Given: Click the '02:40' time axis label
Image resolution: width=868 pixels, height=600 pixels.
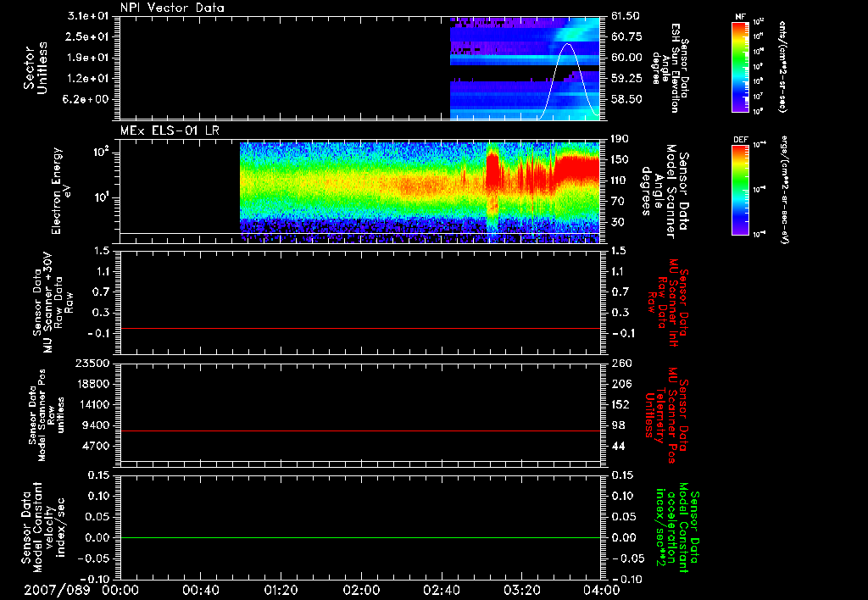Looking at the screenshot, I should click(441, 590).
